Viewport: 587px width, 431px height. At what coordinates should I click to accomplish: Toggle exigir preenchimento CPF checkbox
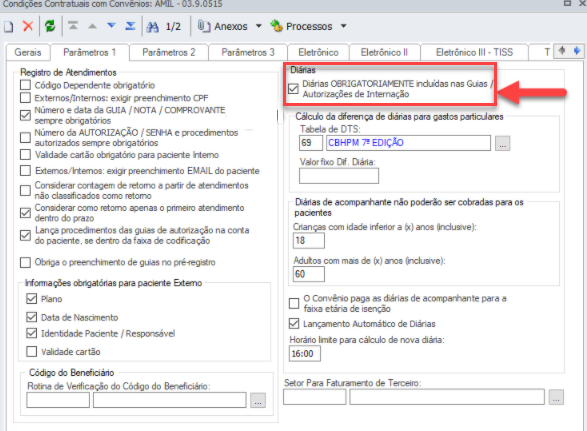coord(25,98)
